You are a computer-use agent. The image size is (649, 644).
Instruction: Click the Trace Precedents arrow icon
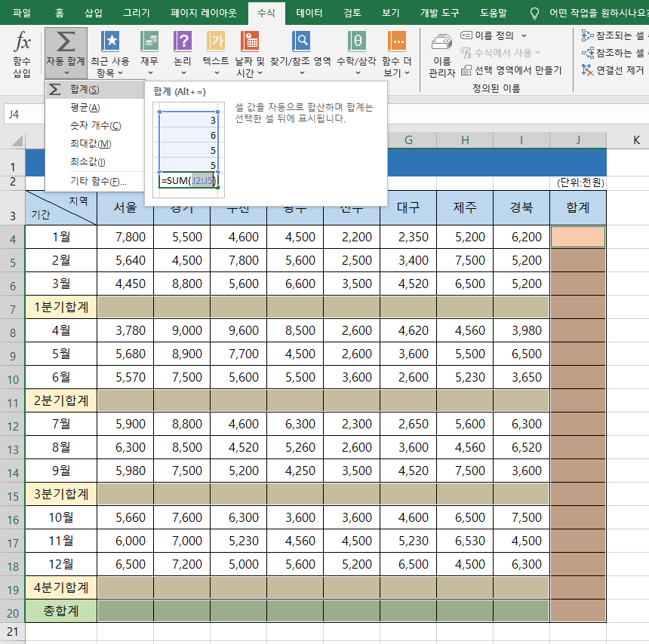click(x=587, y=35)
